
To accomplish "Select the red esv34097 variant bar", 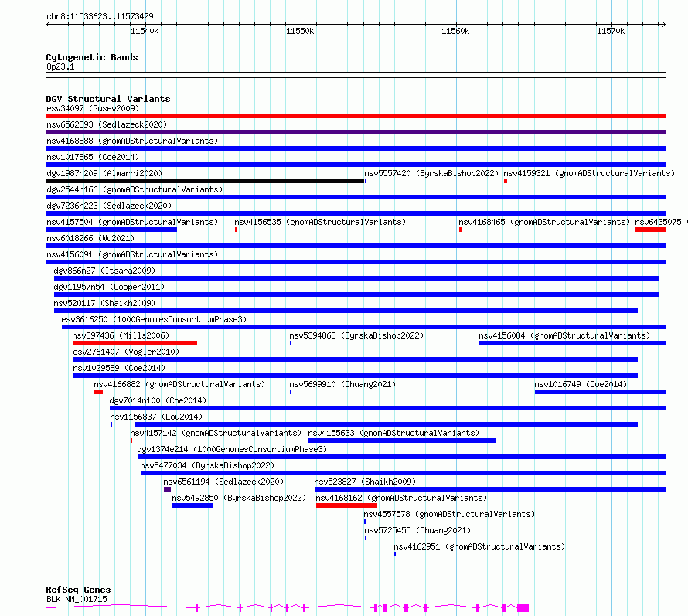I will coord(356,116).
